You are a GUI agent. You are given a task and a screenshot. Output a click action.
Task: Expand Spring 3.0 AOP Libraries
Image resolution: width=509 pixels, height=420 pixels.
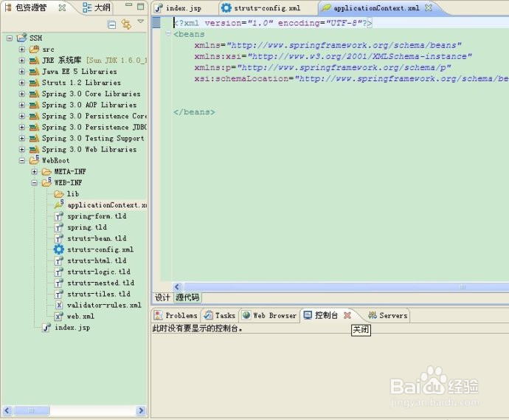21,105
